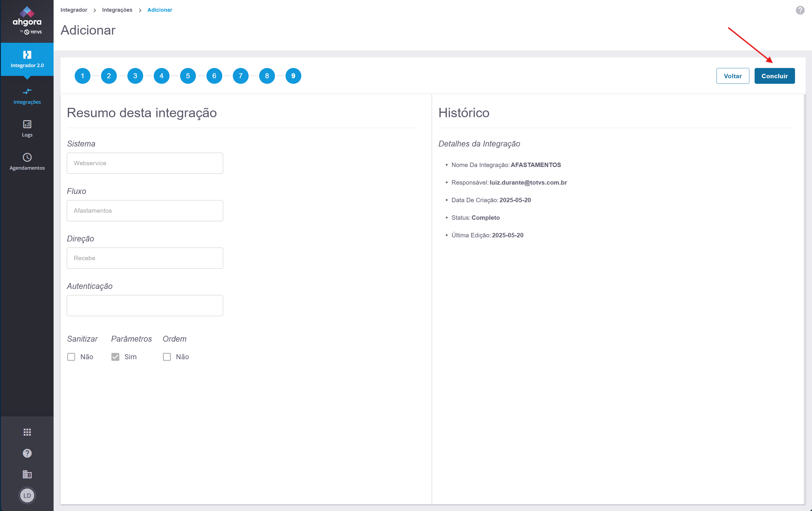The width and height of the screenshot is (812, 511).
Task: Toggle the Ordem checkbox
Action: (167, 357)
